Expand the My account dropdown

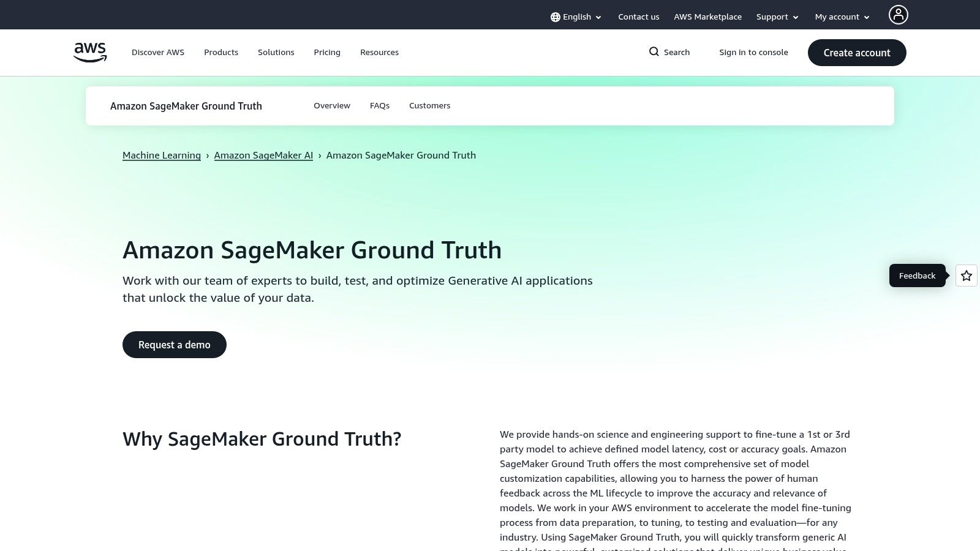(x=842, y=17)
